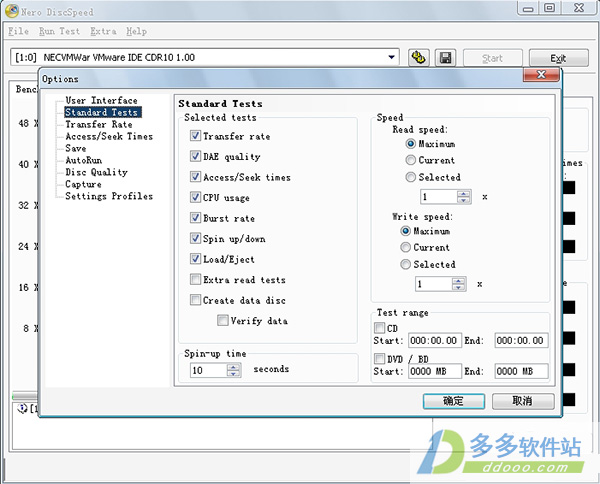Click the Nero DiscSpeed title bar icon
600x484 pixels.
tap(11, 11)
